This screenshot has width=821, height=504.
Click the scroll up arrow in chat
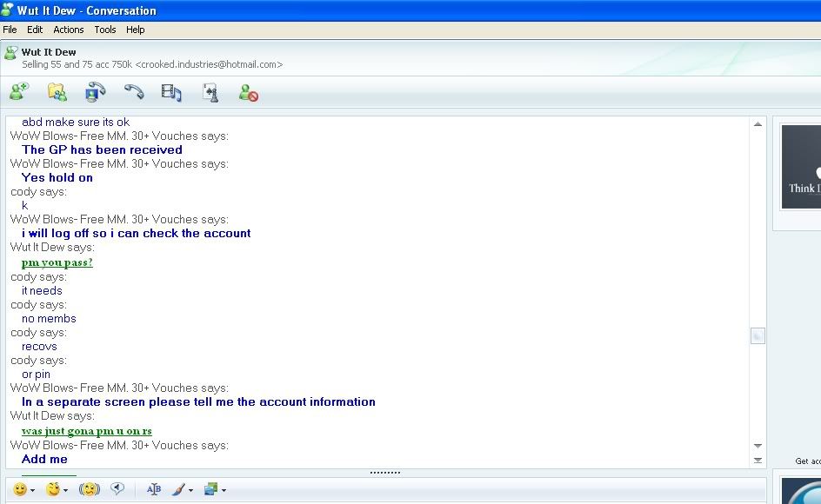758,124
